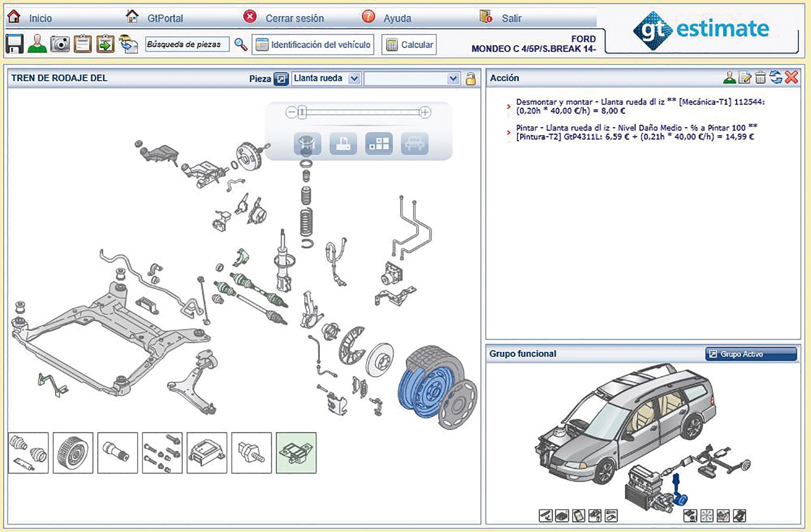The height and width of the screenshot is (532, 811).
Task: Click the yellow car document transfer icon
Action: tap(128, 44)
